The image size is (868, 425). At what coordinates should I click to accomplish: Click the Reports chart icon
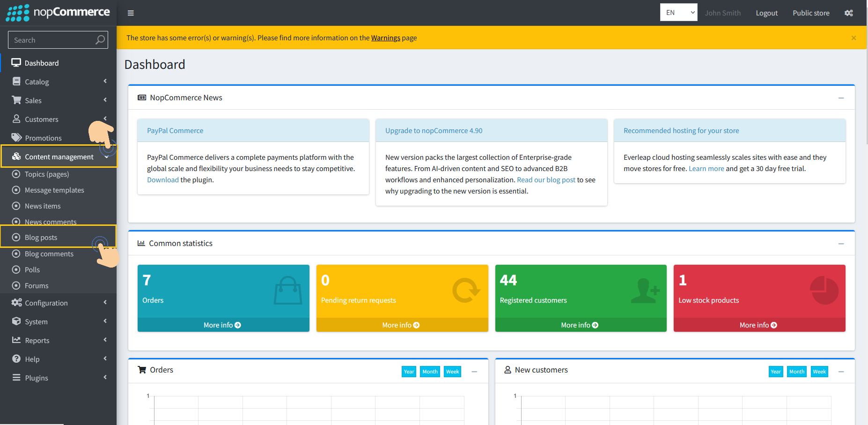click(17, 340)
